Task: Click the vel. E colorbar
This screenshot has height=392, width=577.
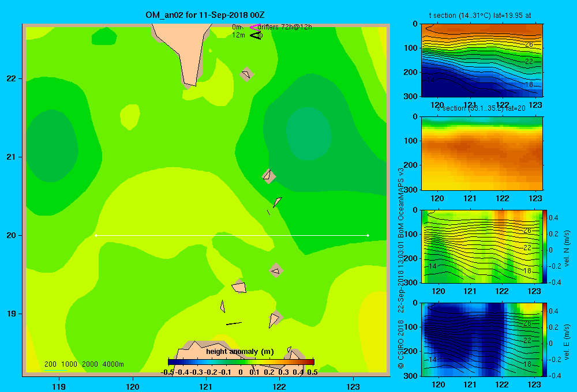Action: 545,340
